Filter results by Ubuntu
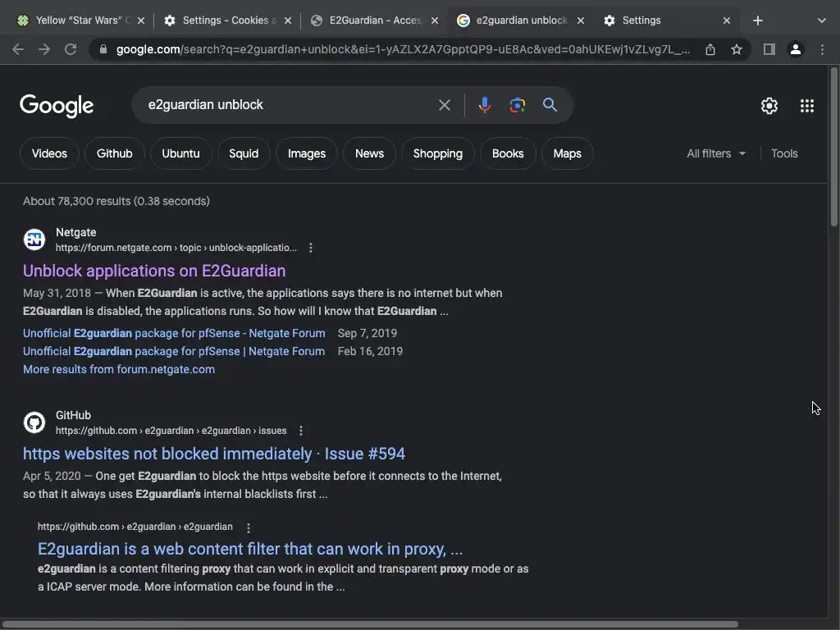Screen dimensions: 840x630 click(x=181, y=153)
